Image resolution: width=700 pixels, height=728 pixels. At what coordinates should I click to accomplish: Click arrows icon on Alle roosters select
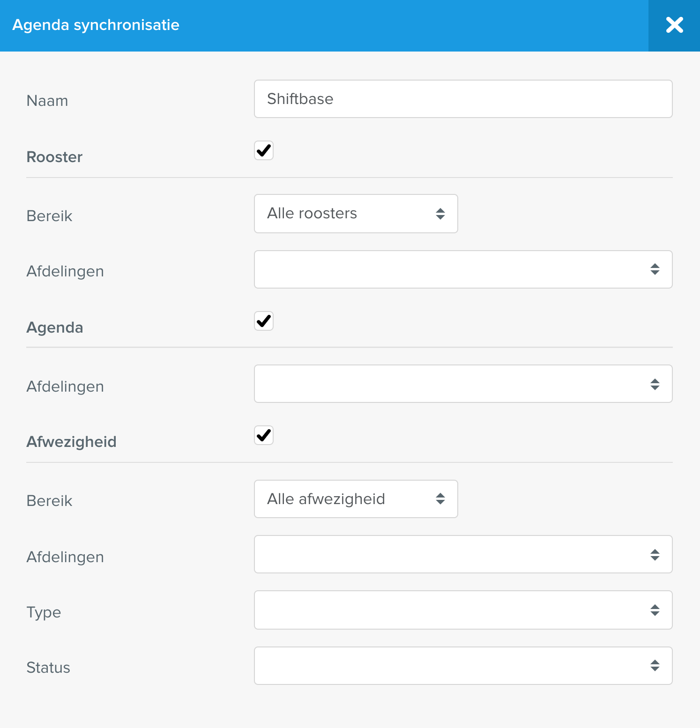440,214
